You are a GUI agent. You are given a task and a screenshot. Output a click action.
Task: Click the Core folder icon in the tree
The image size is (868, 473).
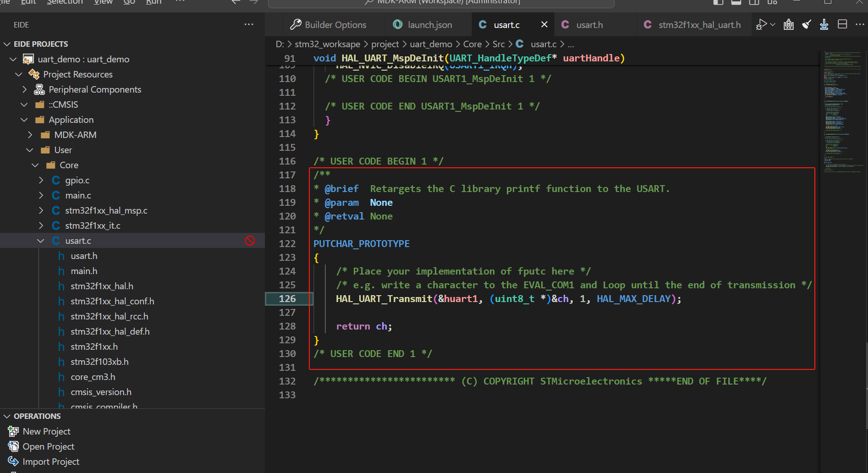[50, 165]
